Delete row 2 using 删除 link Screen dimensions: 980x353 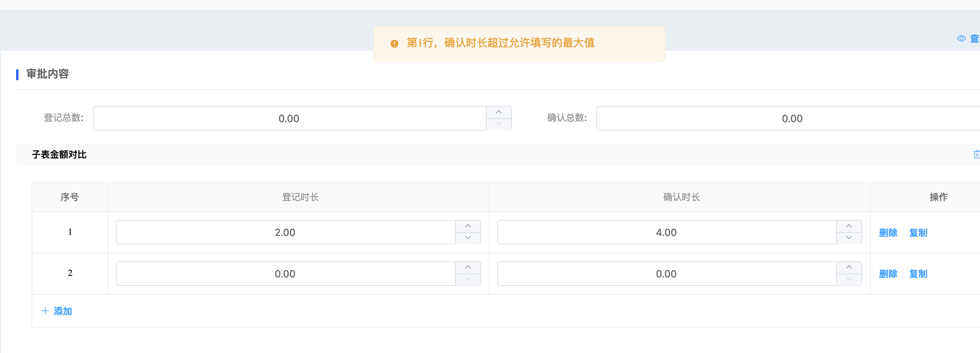click(888, 274)
